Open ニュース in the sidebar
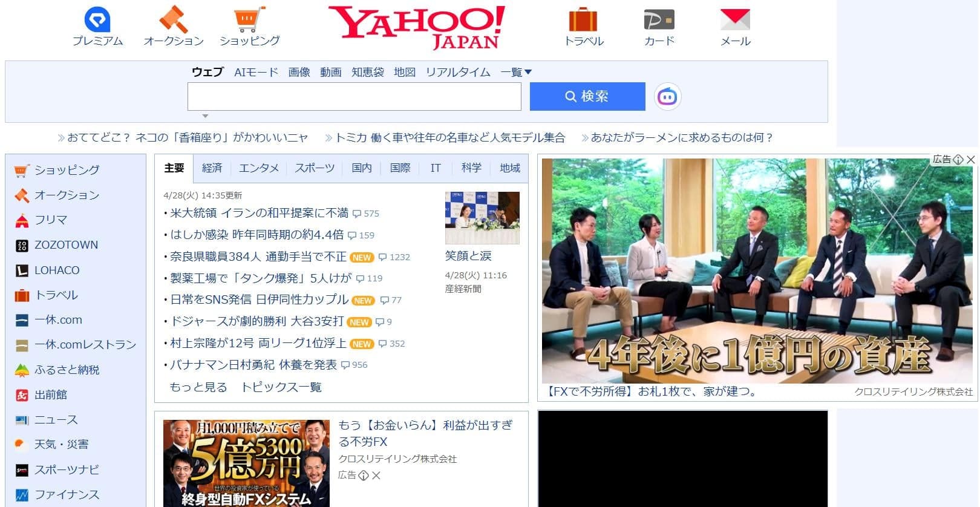980x507 pixels. (x=56, y=420)
